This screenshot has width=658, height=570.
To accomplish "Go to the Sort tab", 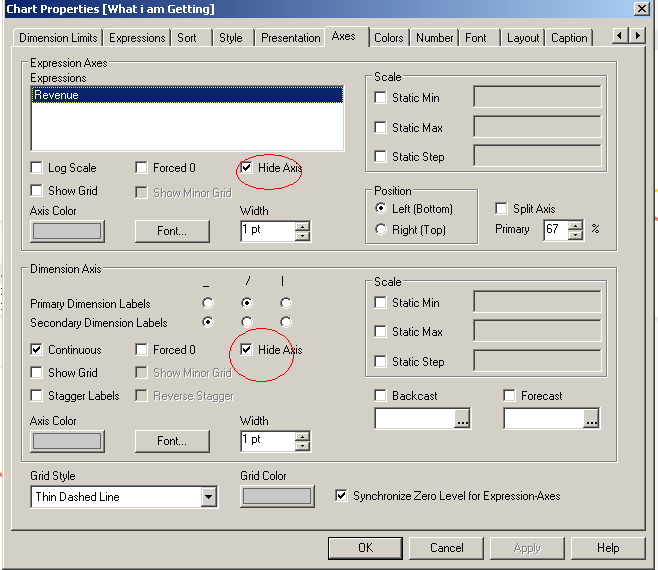I will 187,38.
